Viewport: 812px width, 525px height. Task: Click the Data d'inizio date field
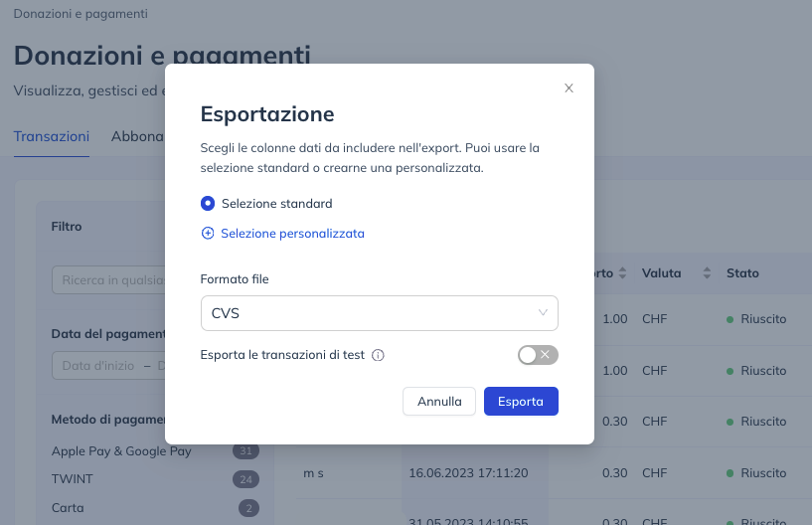click(x=98, y=365)
